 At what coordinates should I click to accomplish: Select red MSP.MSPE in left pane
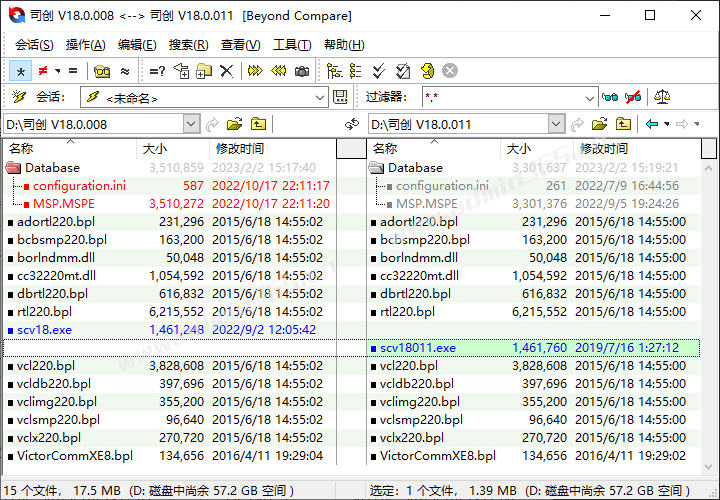pyautogui.click(x=63, y=203)
